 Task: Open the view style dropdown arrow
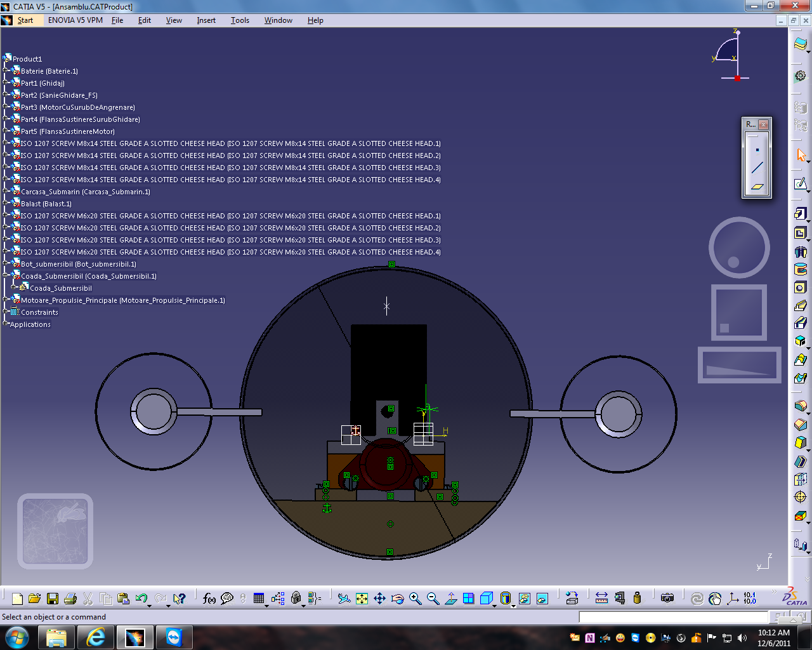click(x=513, y=606)
